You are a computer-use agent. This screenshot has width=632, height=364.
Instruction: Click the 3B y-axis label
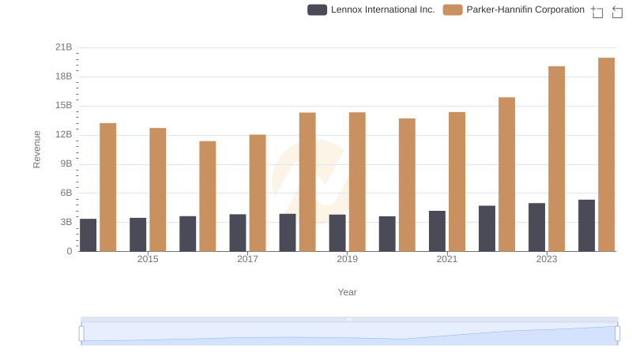66,222
